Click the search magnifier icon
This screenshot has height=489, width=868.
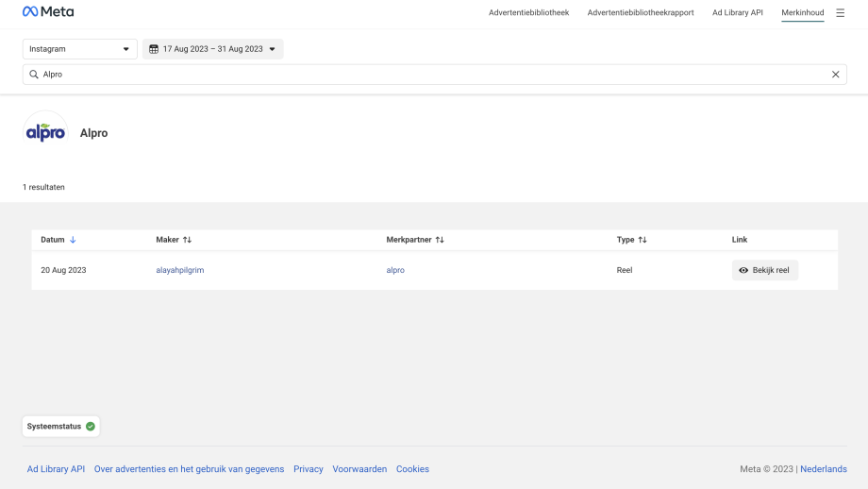[x=34, y=75]
